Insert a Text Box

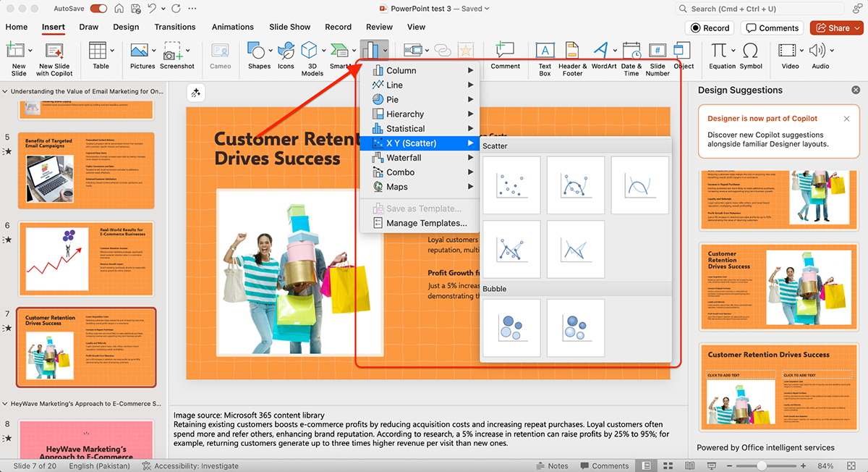pos(545,54)
